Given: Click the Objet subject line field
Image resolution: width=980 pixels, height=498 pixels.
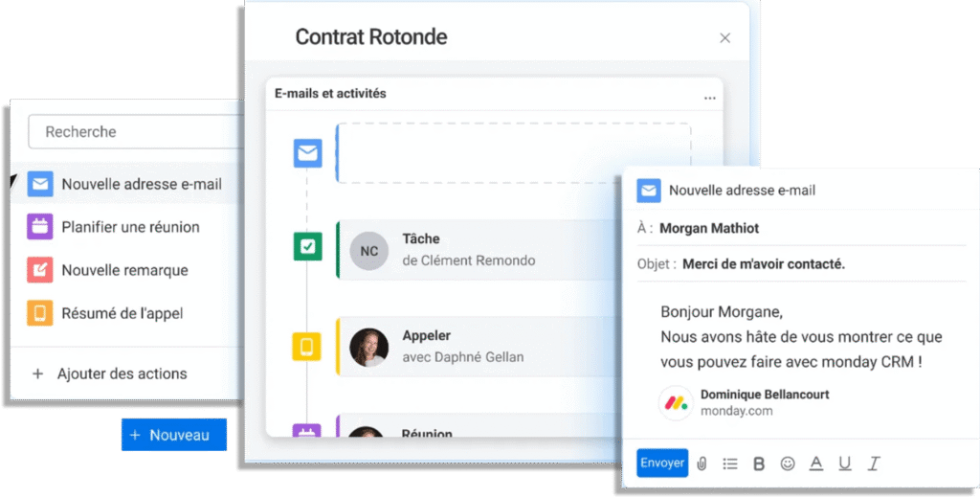Looking at the screenshot, I should [x=801, y=264].
